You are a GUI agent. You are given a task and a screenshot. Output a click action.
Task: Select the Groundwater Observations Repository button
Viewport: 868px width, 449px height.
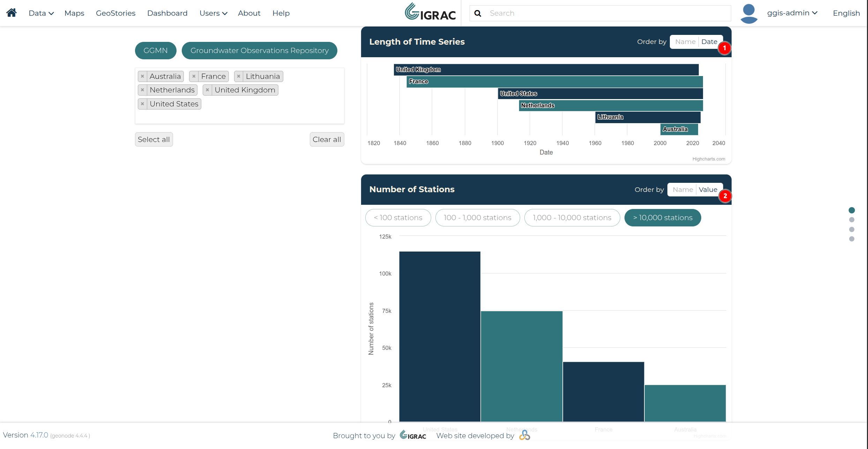[x=260, y=51]
